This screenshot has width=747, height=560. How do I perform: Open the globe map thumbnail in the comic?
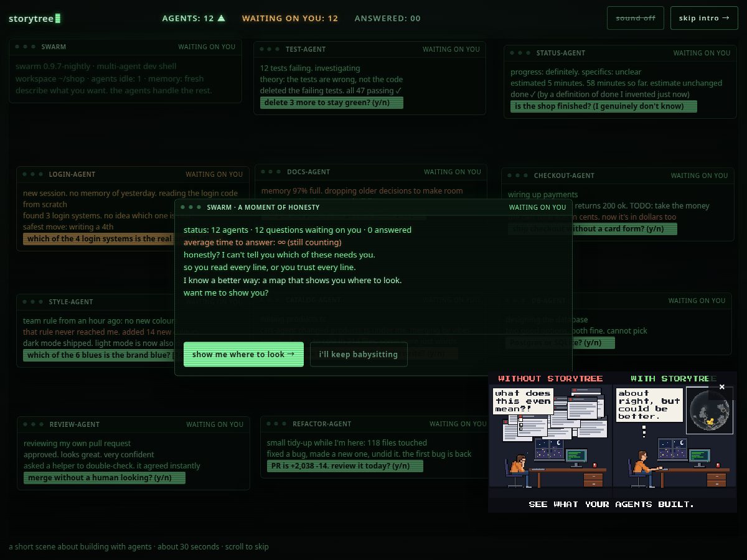[709, 410]
